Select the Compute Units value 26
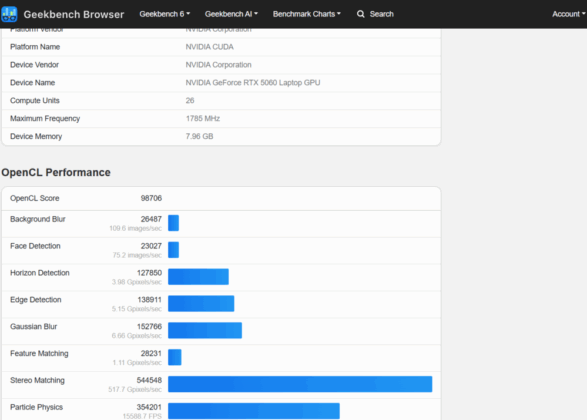This screenshot has width=587, height=420. pyautogui.click(x=190, y=100)
